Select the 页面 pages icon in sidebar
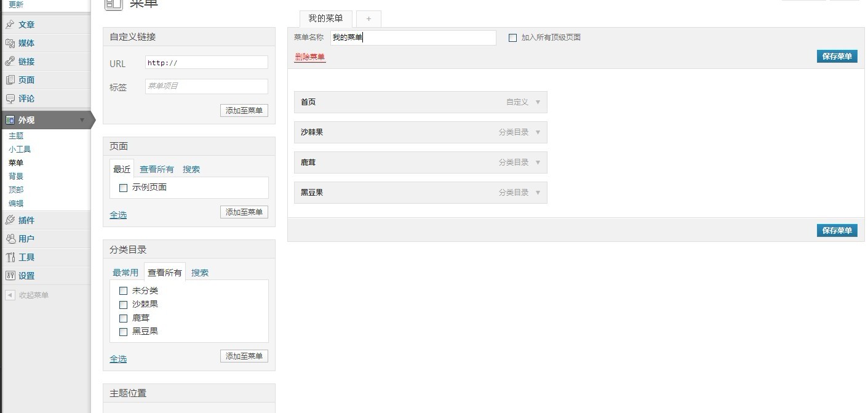 click(x=10, y=80)
